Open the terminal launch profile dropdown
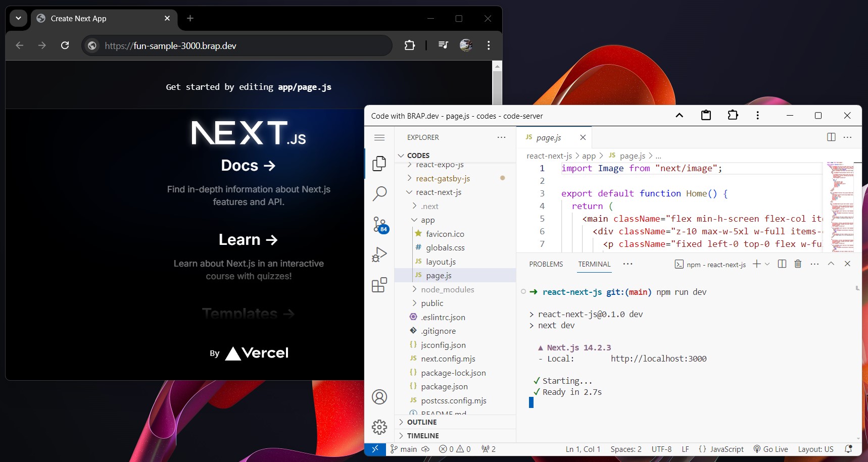This screenshot has height=462, width=868. coord(768,264)
